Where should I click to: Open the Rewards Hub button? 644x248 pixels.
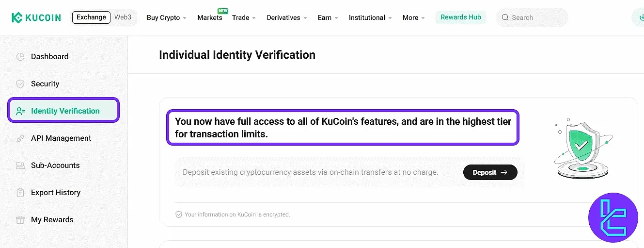pyautogui.click(x=460, y=17)
